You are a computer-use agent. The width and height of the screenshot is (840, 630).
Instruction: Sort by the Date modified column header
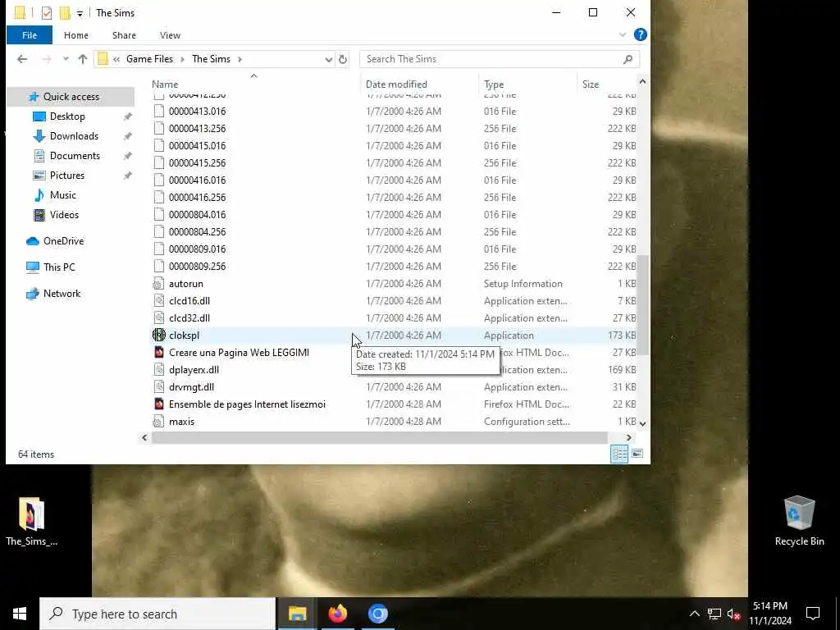click(x=396, y=84)
